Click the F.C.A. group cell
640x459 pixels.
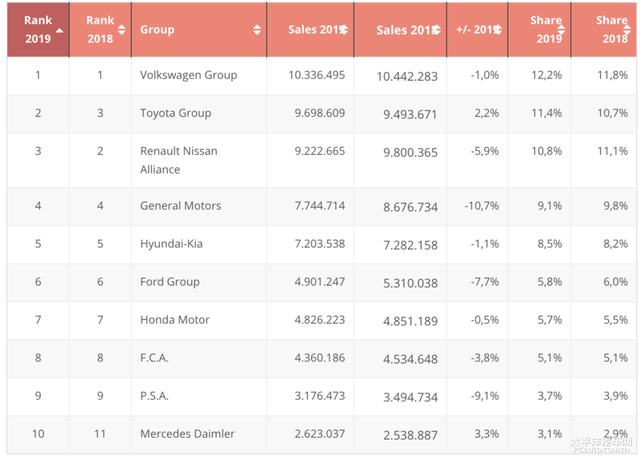(x=156, y=358)
